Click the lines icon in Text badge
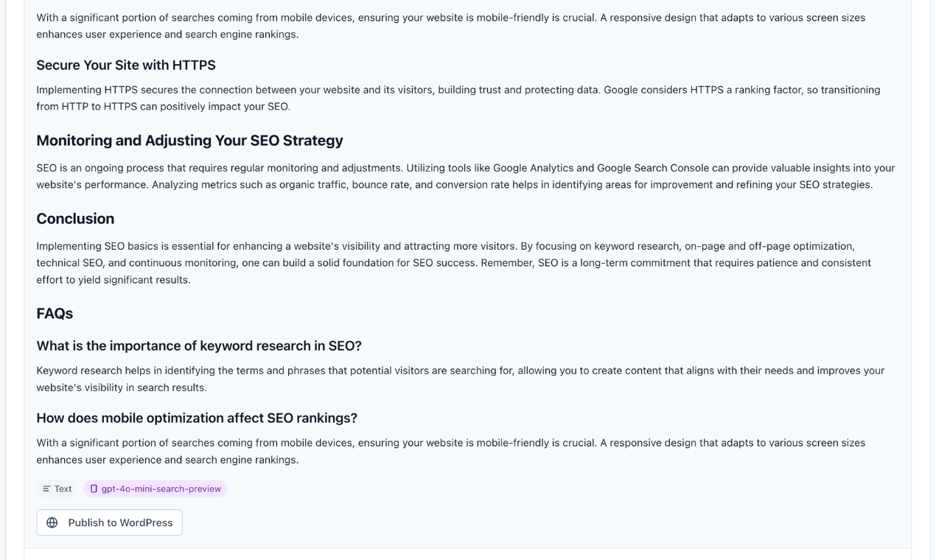 pyautogui.click(x=46, y=489)
